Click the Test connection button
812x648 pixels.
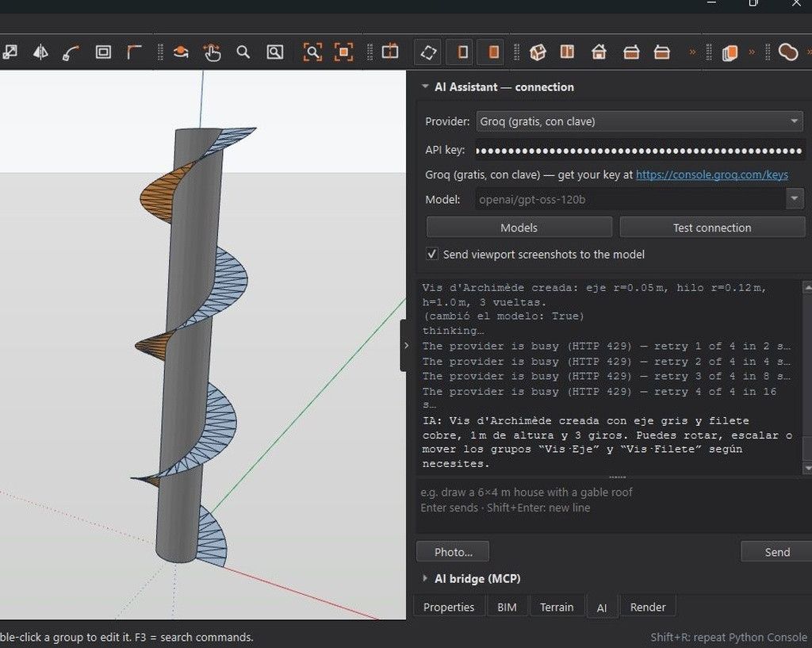(711, 228)
